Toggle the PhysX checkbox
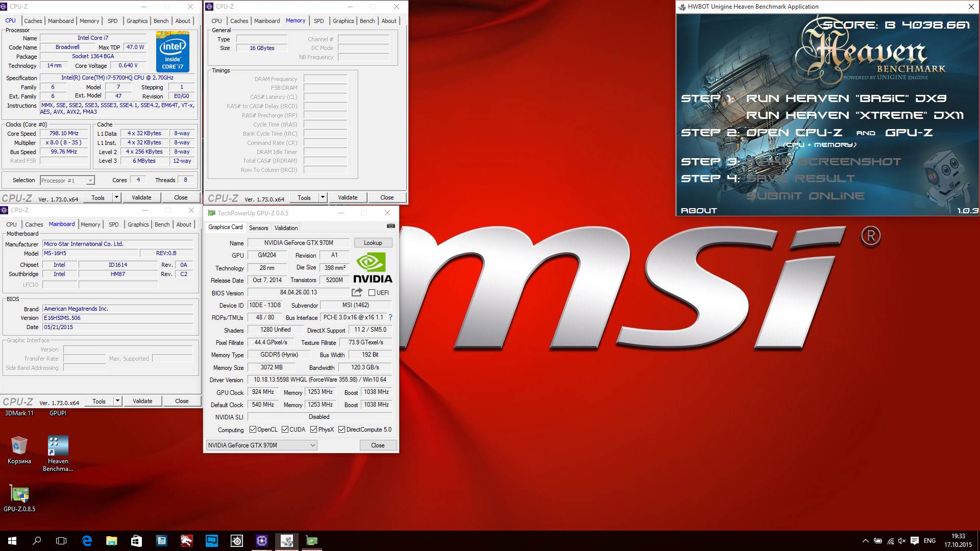This screenshot has height=551, width=980. coord(313,430)
